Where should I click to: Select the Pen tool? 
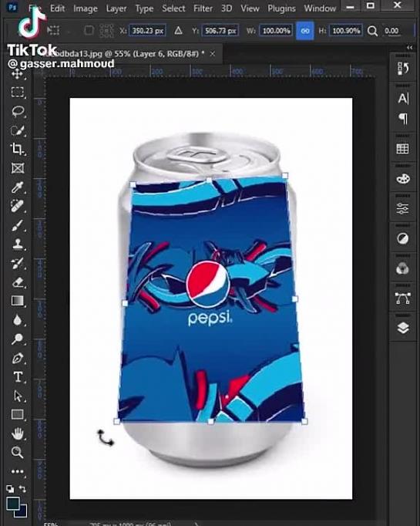point(18,359)
